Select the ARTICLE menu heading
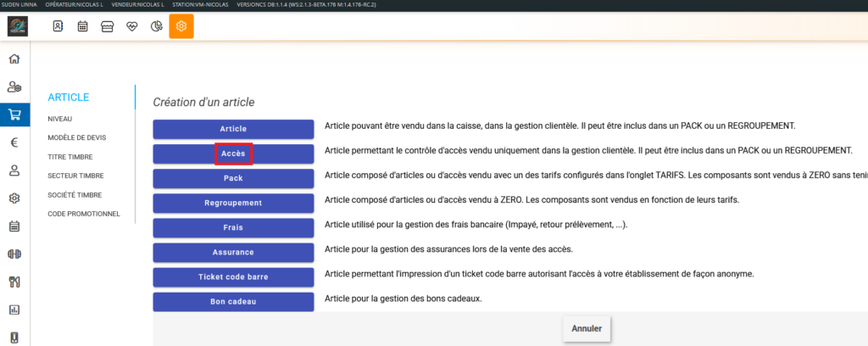 click(69, 98)
